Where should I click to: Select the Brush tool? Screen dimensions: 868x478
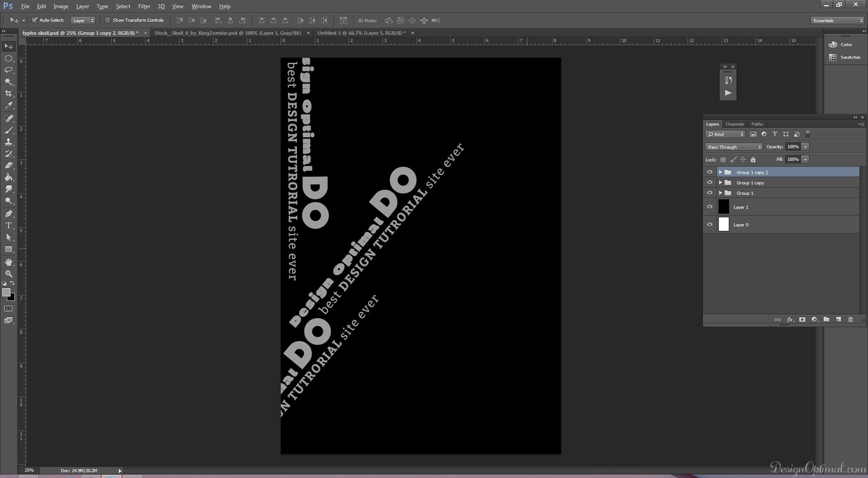click(9, 130)
